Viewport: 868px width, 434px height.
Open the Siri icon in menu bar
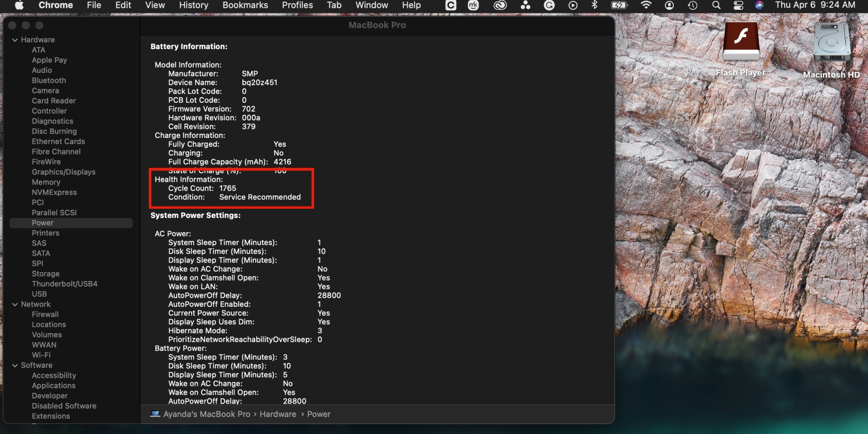point(759,5)
